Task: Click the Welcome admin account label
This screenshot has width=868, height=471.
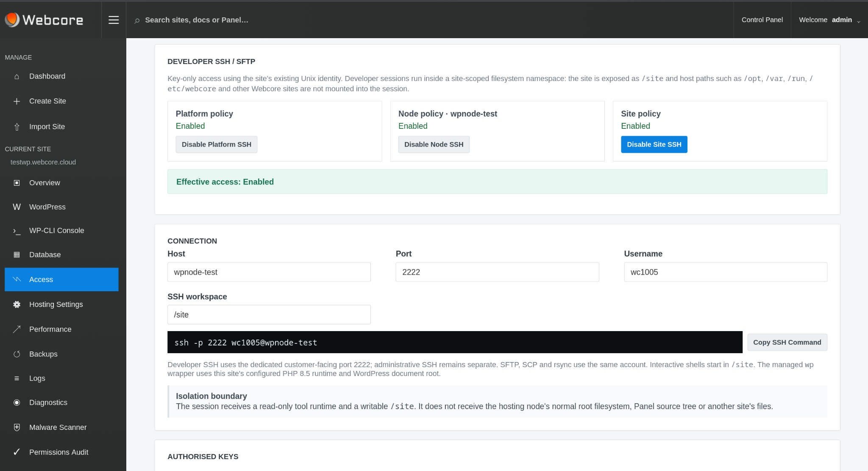Action: click(825, 20)
